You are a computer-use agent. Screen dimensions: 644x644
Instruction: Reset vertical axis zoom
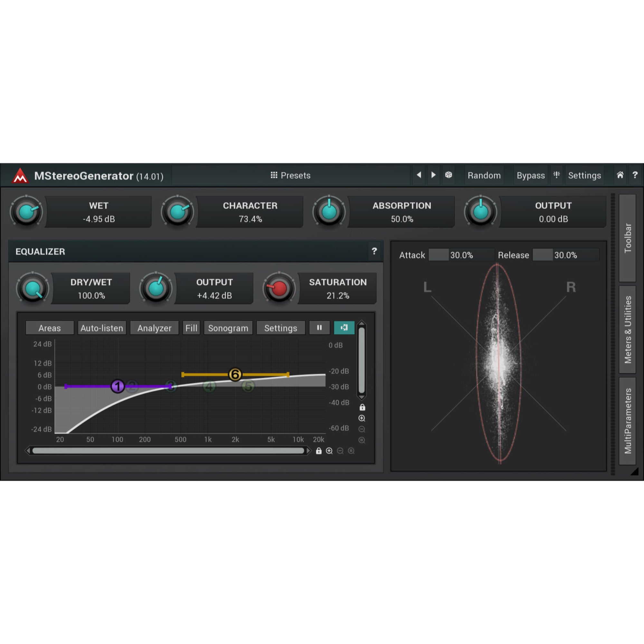(362, 440)
